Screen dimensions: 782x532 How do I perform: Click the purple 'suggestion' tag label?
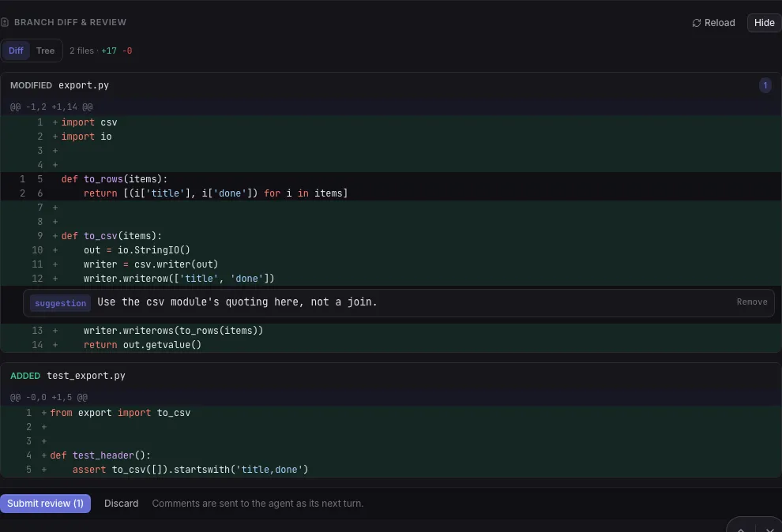pos(60,303)
